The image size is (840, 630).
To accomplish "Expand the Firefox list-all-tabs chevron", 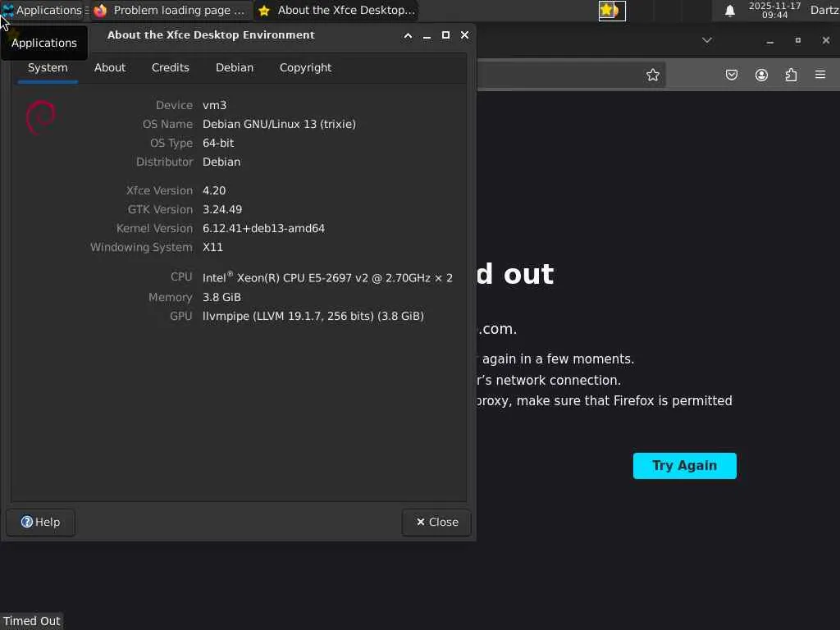I will tap(707, 40).
